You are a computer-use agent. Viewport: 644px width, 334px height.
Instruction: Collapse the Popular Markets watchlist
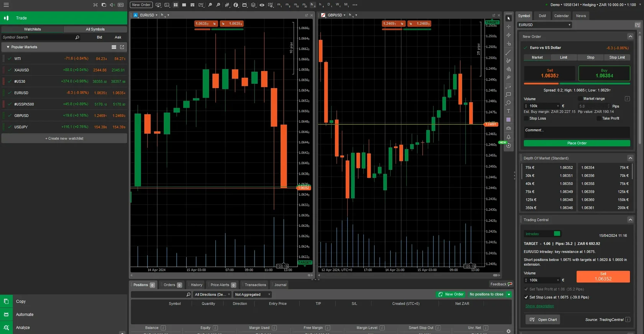pyautogui.click(x=8, y=47)
